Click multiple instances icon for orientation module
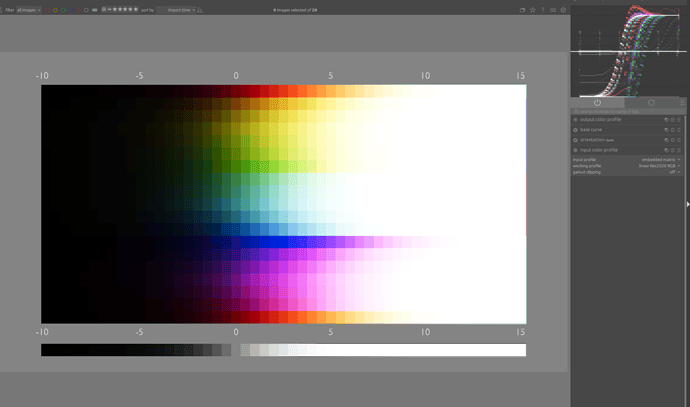This screenshot has width=690, height=407. tap(666, 139)
